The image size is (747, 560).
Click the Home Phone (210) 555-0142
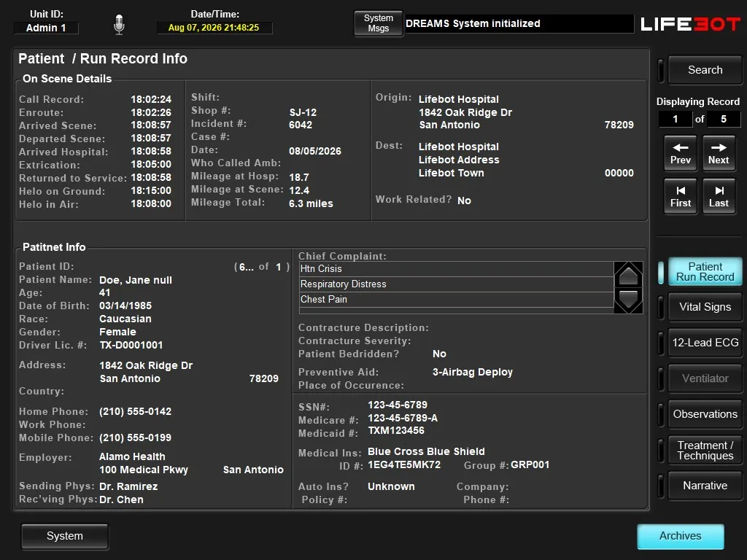tap(135, 411)
